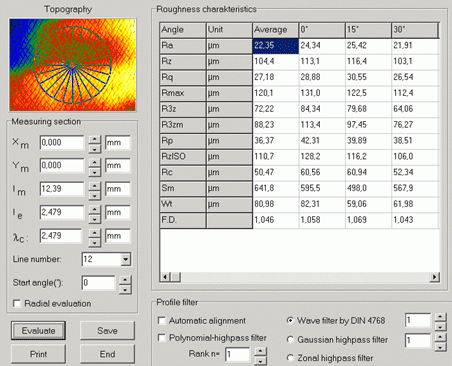Click the Start angle input field
Image resolution: width=452 pixels, height=366 pixels.
coord(99,283)
